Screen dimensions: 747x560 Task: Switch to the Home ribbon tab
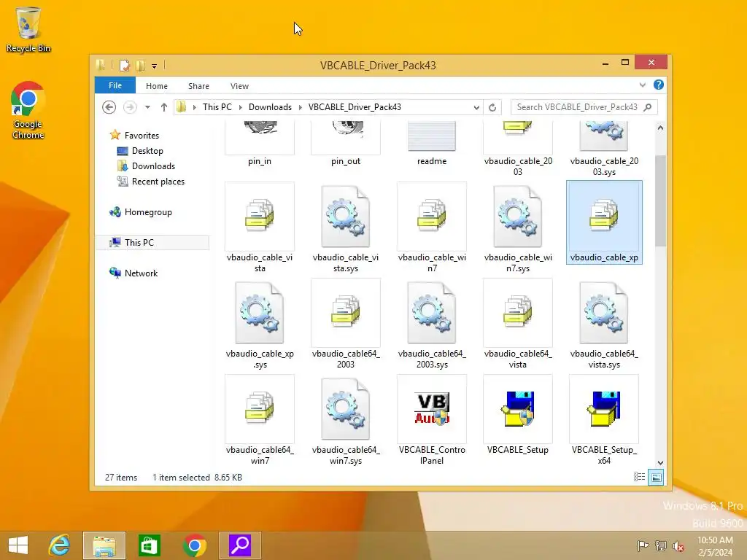click(x=157, y=86)
